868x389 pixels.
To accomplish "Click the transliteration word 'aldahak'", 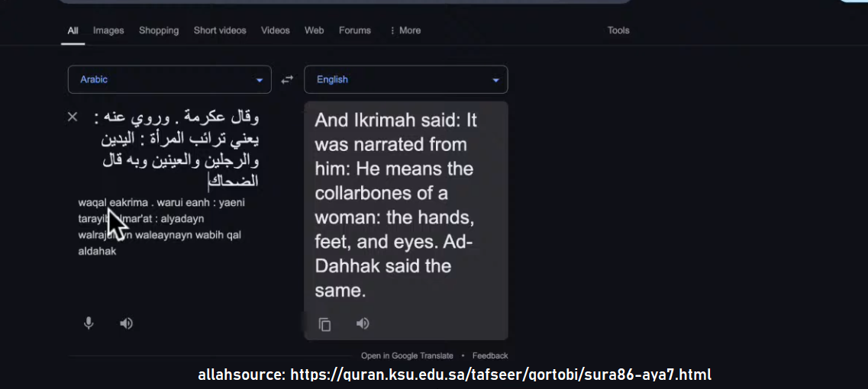I will 98,251.
